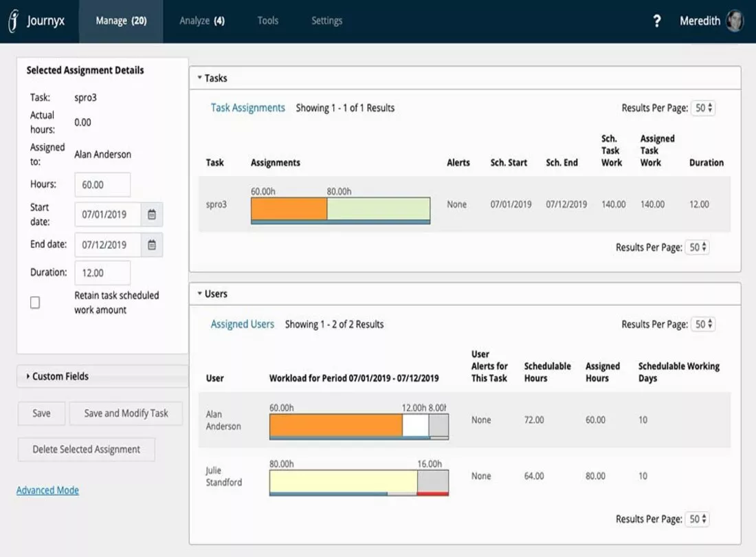Click Meredith's profile avatar
The height and width of the screenshot is (557, 756).
735,21
